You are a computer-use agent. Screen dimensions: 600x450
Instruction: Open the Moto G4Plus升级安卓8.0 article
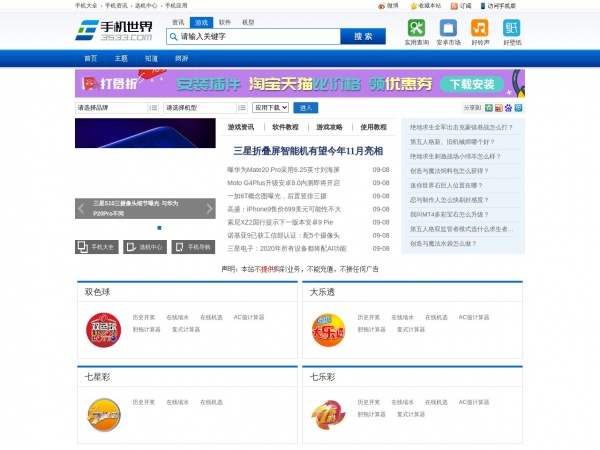click(x=283, y=183)
